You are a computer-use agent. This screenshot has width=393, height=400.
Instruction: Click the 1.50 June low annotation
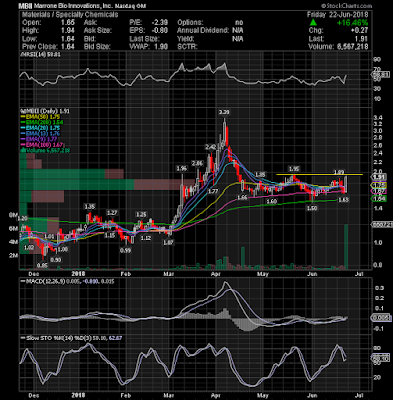click(x=312, y=208)
